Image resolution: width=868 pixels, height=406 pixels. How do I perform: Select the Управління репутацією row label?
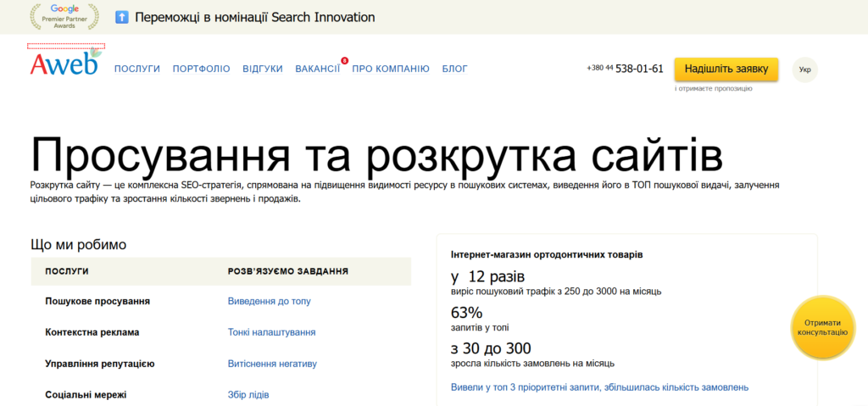coord(100,364)
